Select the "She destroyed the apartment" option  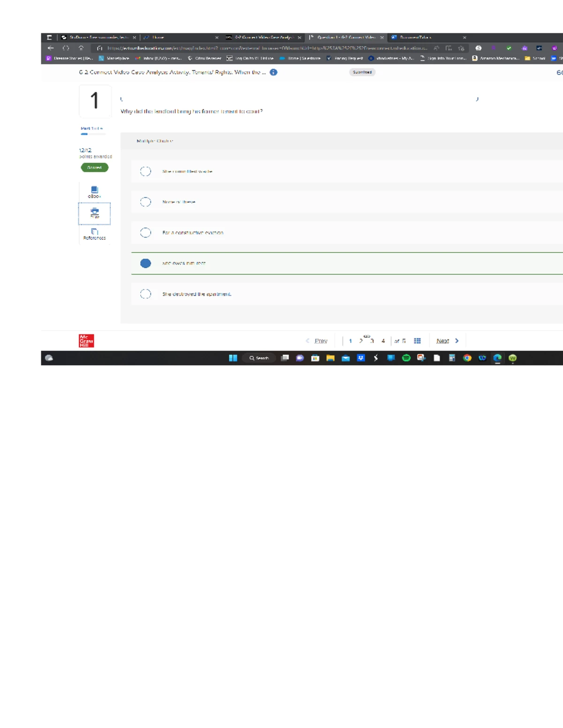tap(145, 294)
